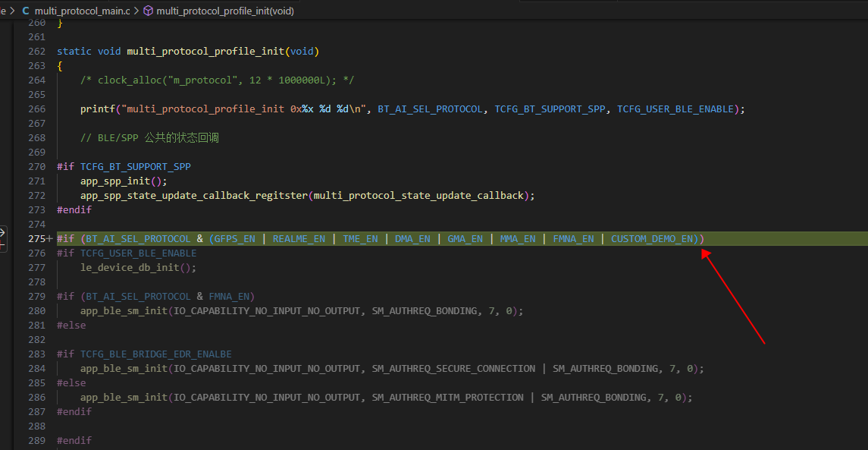Place cursor on le_device_db_init call
This screenshot has width=868, height=450.
130,268
